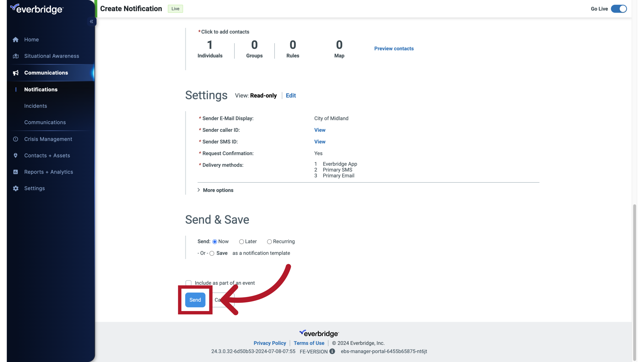Open the Incidents menu item
Image resolution: width=644 pixels, height=362 pixels.
point(36,106)
